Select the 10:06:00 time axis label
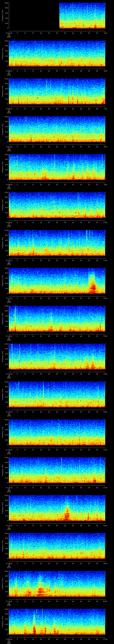Viewport: 114px width, 644px height. pyautogui.click(x=9, y=109)
